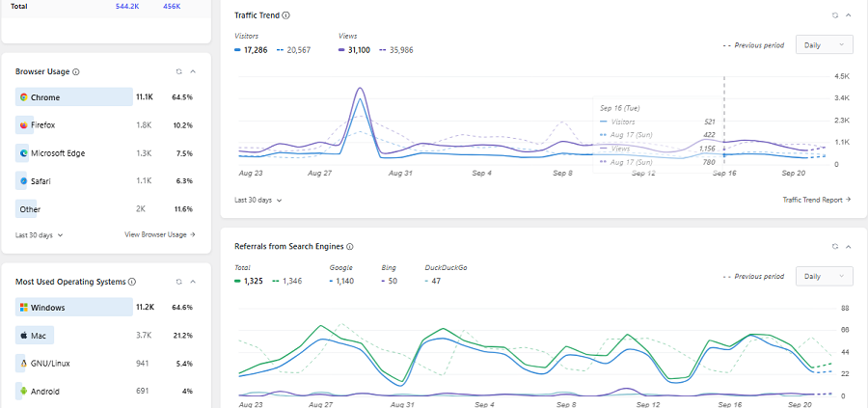Click info icon next to Referrals from Search Engines

coord(350,247)
